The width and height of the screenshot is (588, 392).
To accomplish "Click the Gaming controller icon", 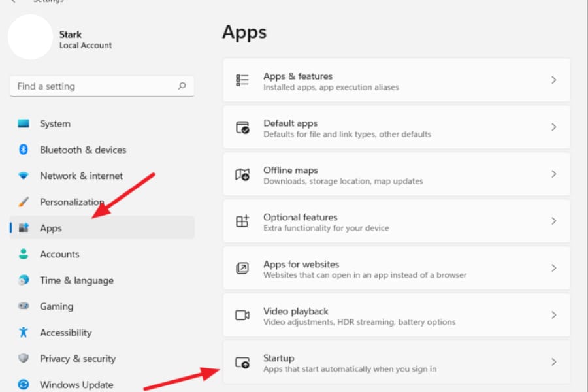I will tap(24, 306).
